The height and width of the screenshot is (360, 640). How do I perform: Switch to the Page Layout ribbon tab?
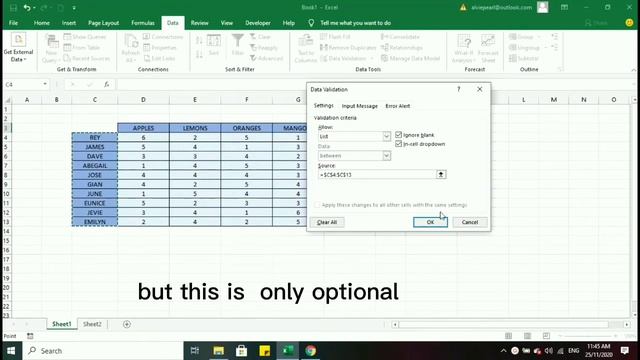104,23
